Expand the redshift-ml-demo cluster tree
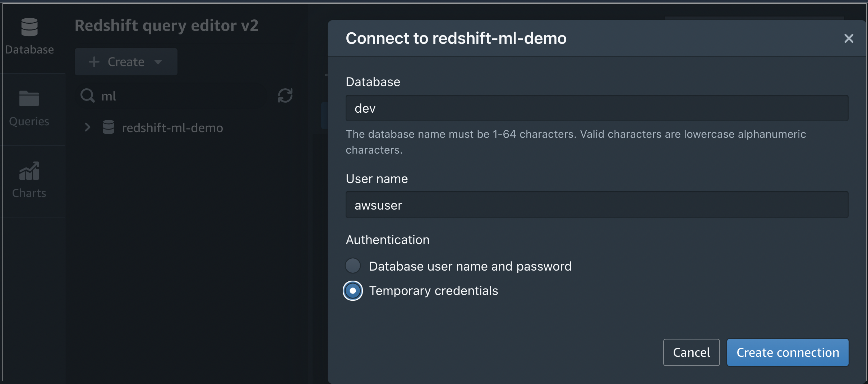The height and width of the screenshot is (384, 868). pos(87,127)
